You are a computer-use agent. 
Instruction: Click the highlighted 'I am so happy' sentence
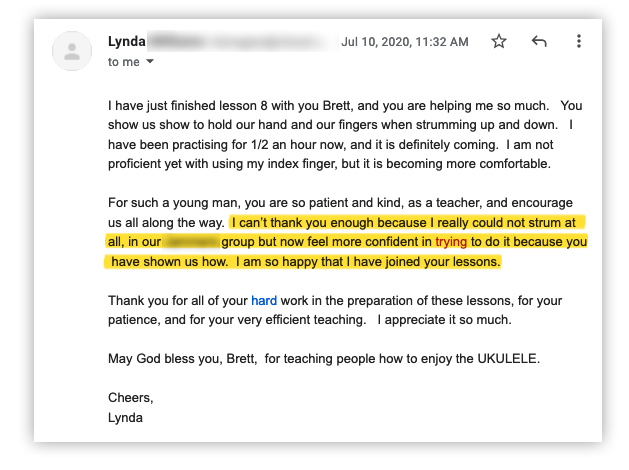click(x=368, y=261)
